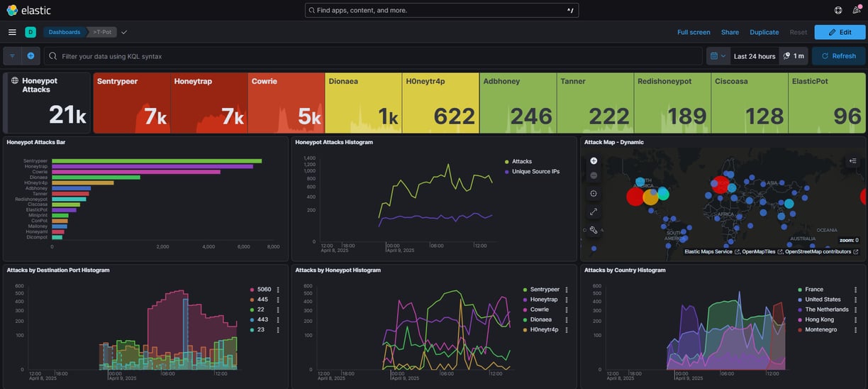This screenshot has width=868, height=389.
Task: Click the green Sentrypeer bar in chart
Action: (157, 161)
